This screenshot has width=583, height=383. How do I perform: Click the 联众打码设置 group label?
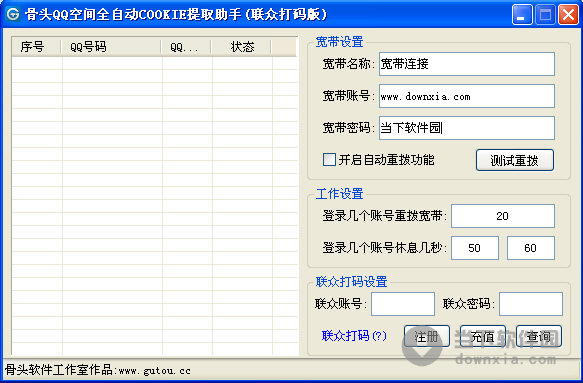coord(351,281)
